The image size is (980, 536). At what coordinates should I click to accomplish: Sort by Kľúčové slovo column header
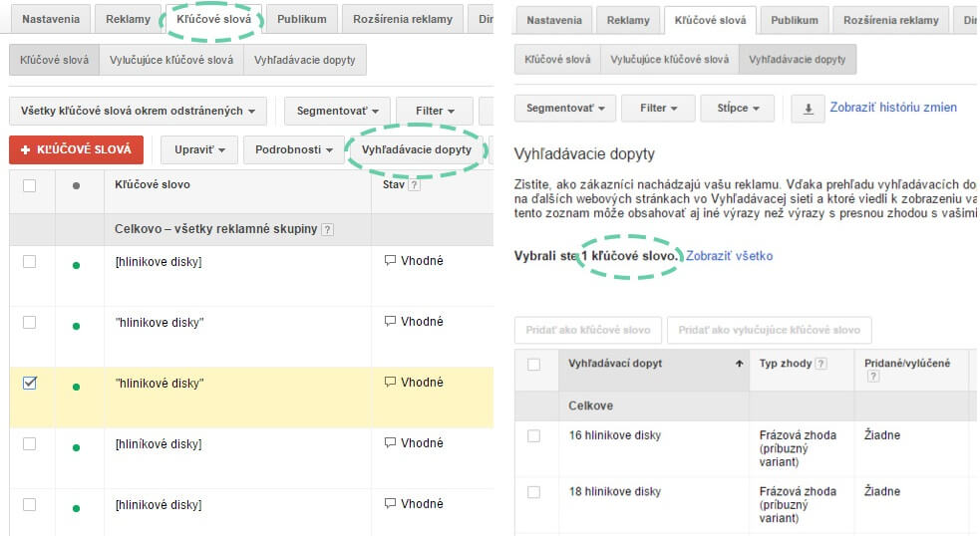pyautogui.click(x=153, y=185)
